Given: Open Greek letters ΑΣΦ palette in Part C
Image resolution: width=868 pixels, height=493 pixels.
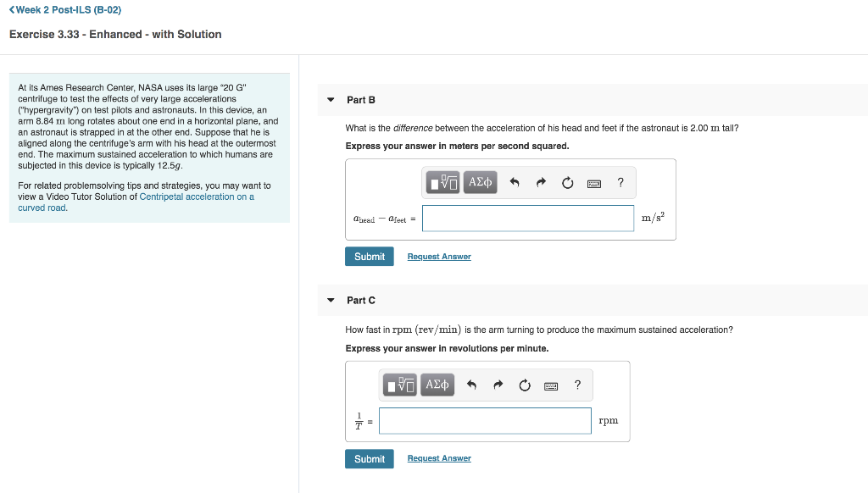Looking at the screenshot, I should pos(437,385).
